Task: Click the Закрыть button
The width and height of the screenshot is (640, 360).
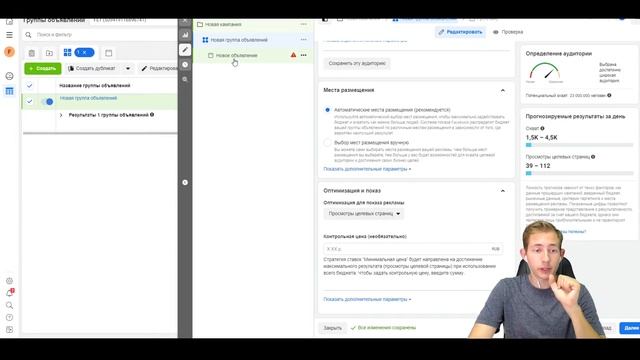Action: click(x=333, y=328)
